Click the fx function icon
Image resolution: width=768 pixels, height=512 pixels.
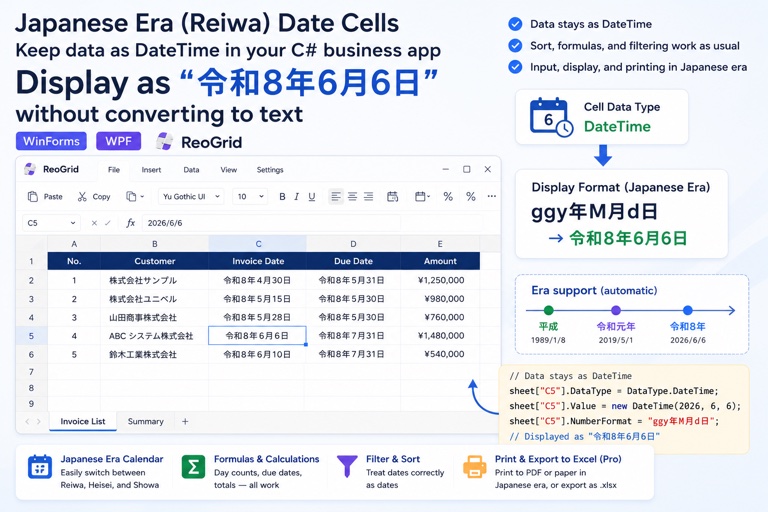click(x=130, y=223)
